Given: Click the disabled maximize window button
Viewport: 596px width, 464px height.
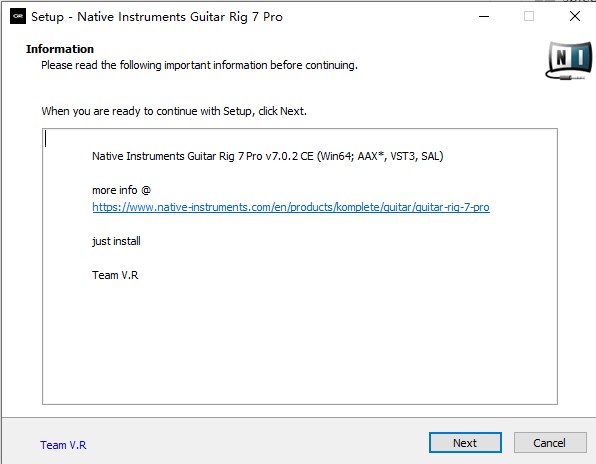Looking at the screenshot, I should [x=529, y=16].
